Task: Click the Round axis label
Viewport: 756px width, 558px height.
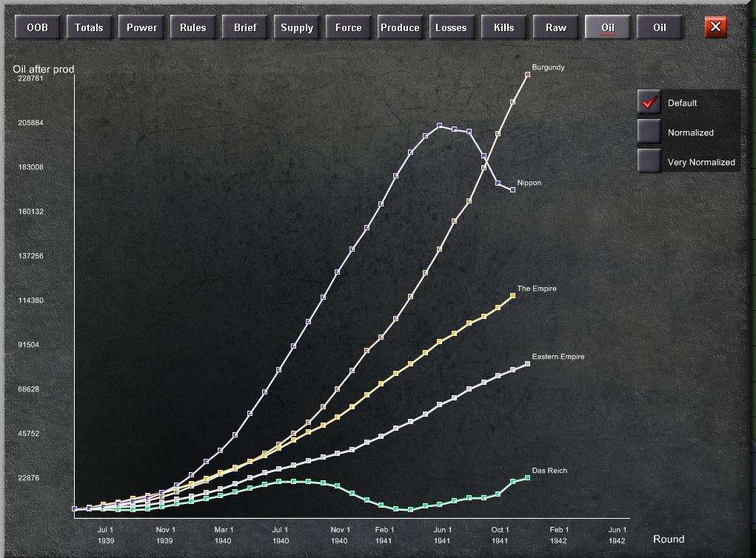Action: pyautogui.click(x=668, y=539)
